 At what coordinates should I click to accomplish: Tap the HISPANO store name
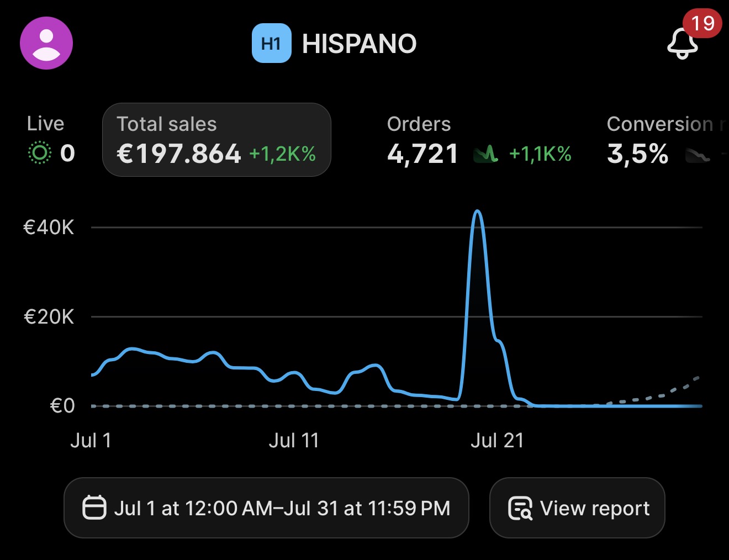pyautogui.click(x=359, y=44)
